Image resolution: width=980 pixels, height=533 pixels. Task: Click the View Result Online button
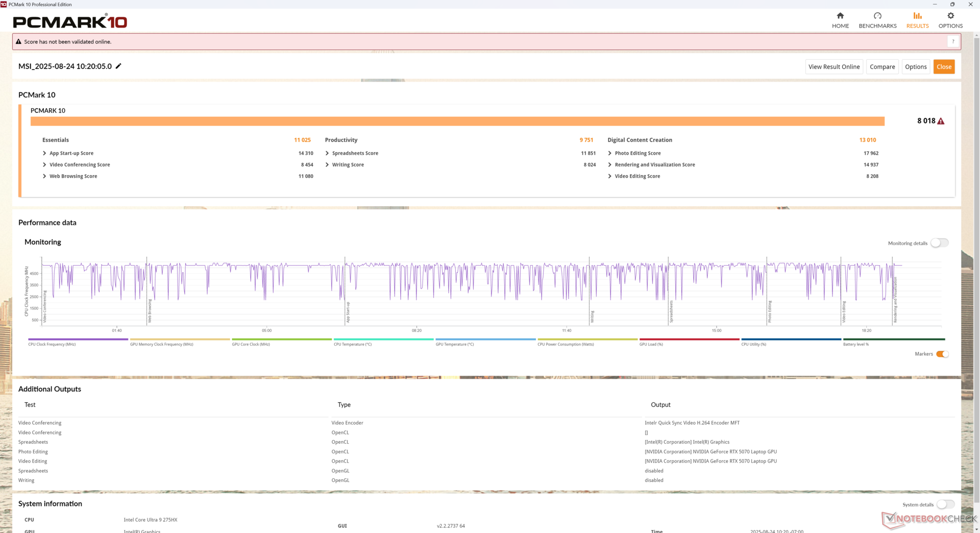pyautogui.click(x=834, y=67)
